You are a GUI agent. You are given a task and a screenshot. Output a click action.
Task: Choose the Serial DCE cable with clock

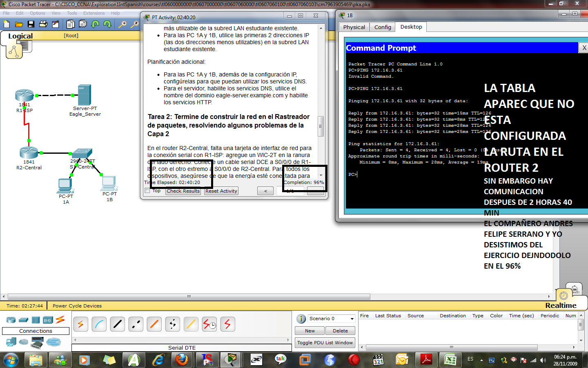209,324
